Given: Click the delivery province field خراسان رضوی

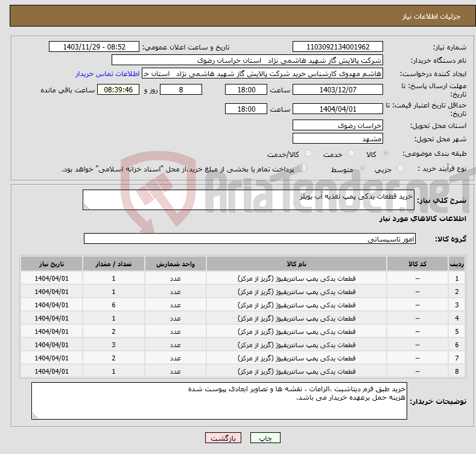Looking at the screenshot, I should coord(338,125).
